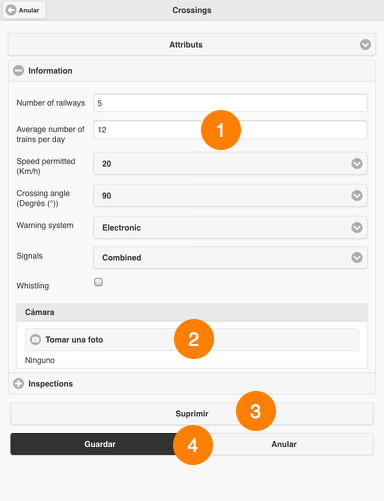This screenshot has width=384, height=501.
Task: Click the Suprimir button
Action: (x=192, y=414)
